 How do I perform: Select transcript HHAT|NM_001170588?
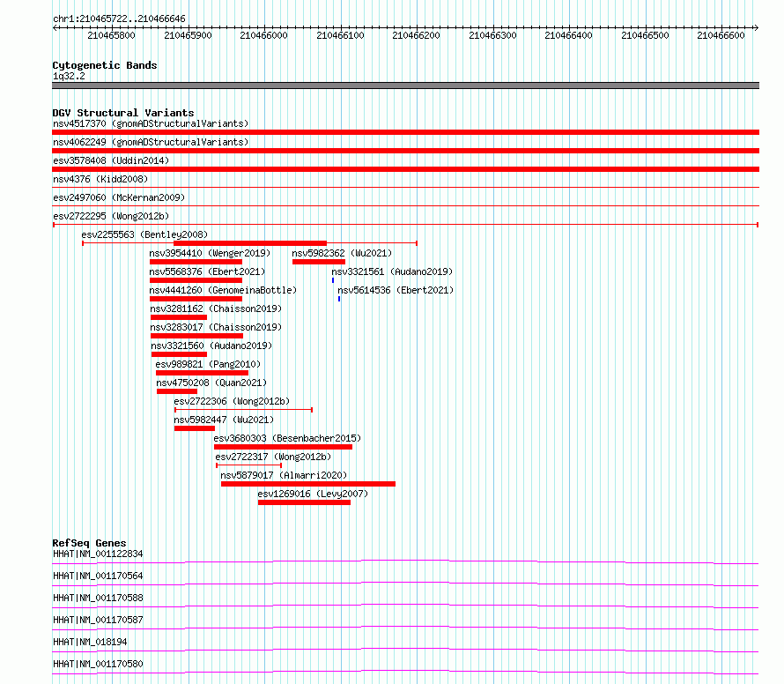[98, 598]
